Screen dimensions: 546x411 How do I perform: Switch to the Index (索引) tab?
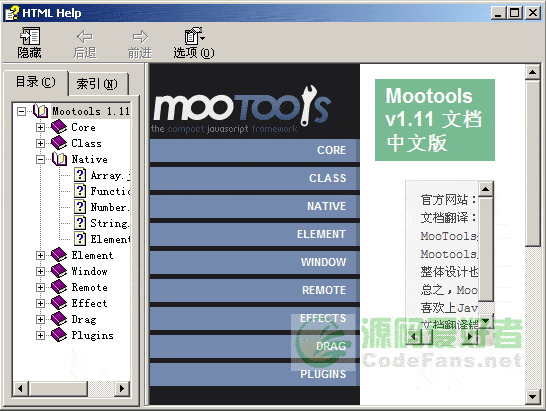98,84
